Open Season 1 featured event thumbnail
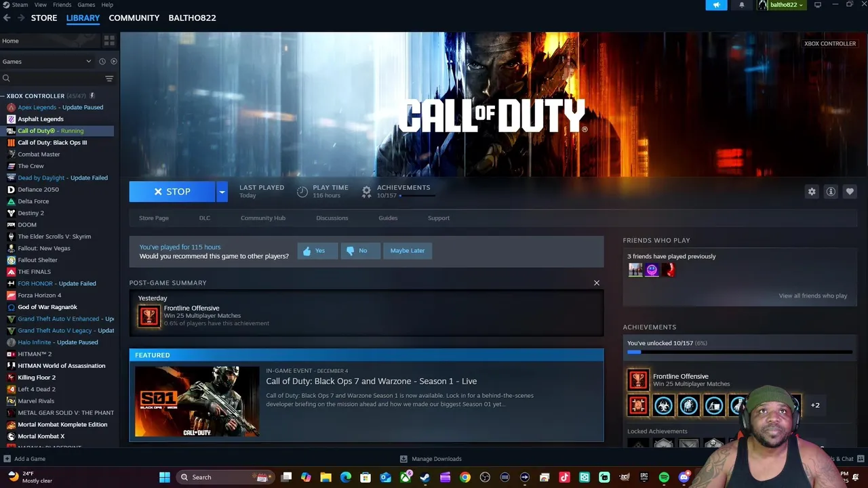868x488 pixels. [197, 401]
